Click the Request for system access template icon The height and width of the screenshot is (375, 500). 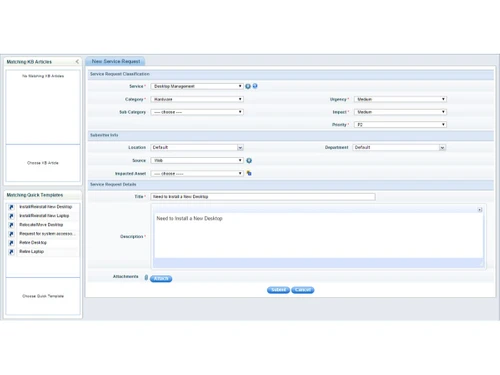point(11,234)
